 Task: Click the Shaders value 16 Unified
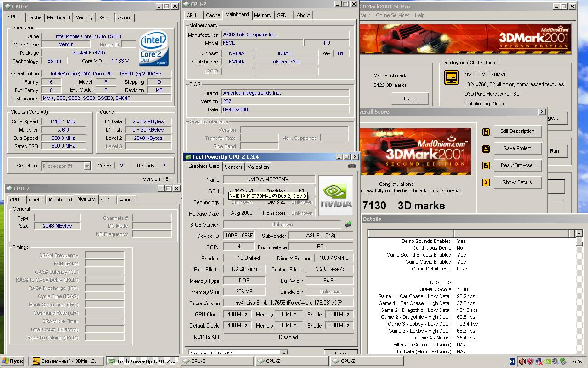click(x=249, y=258)
